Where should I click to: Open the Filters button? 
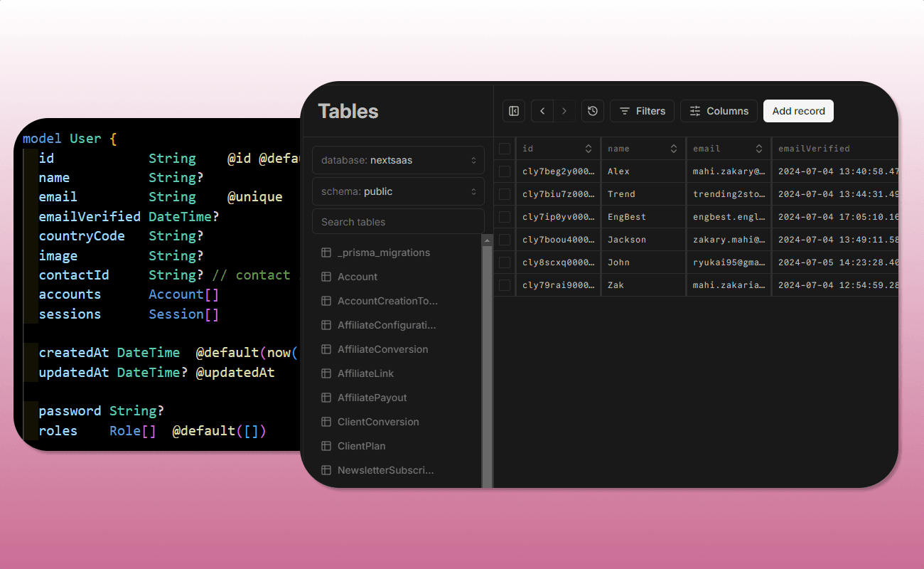point(642,111)
